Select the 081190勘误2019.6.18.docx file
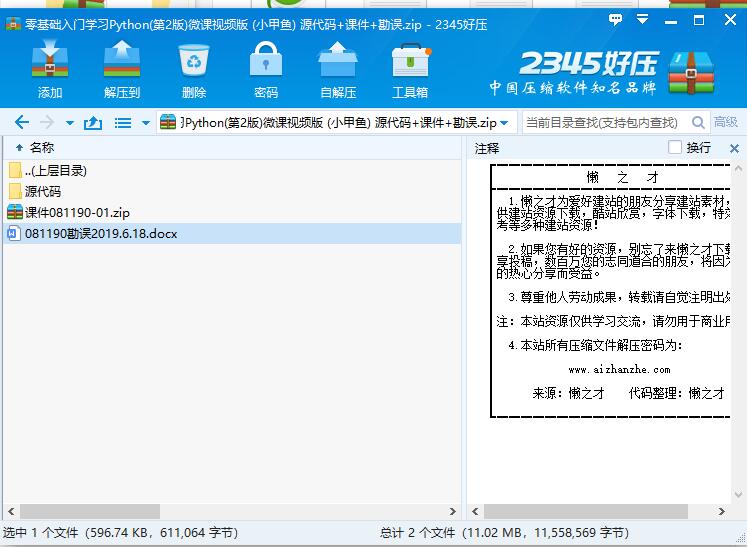The image size is (747, 547). pos(232,233)
